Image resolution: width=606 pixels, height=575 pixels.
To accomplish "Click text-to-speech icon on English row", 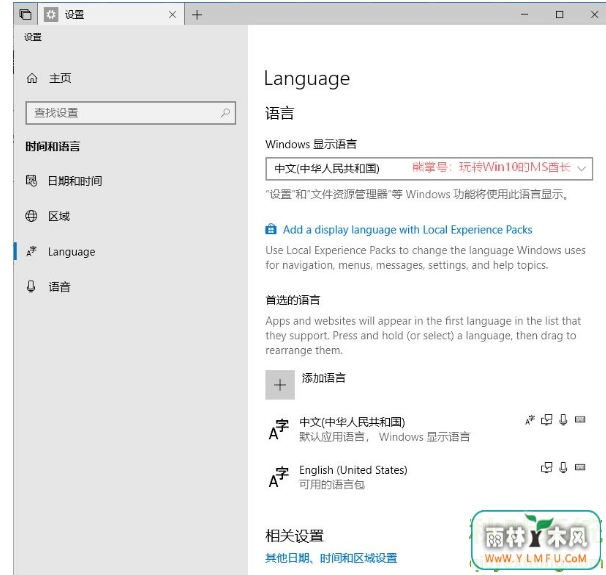I will [x=546, y=468].
